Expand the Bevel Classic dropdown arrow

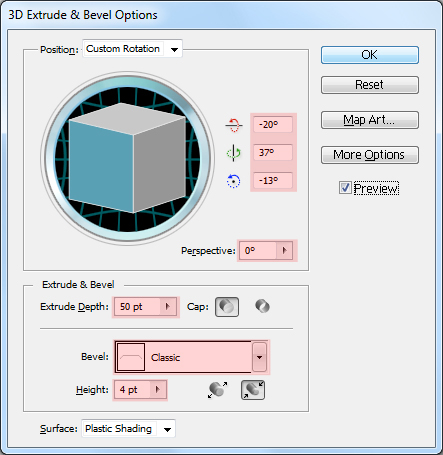coord(259,357)
